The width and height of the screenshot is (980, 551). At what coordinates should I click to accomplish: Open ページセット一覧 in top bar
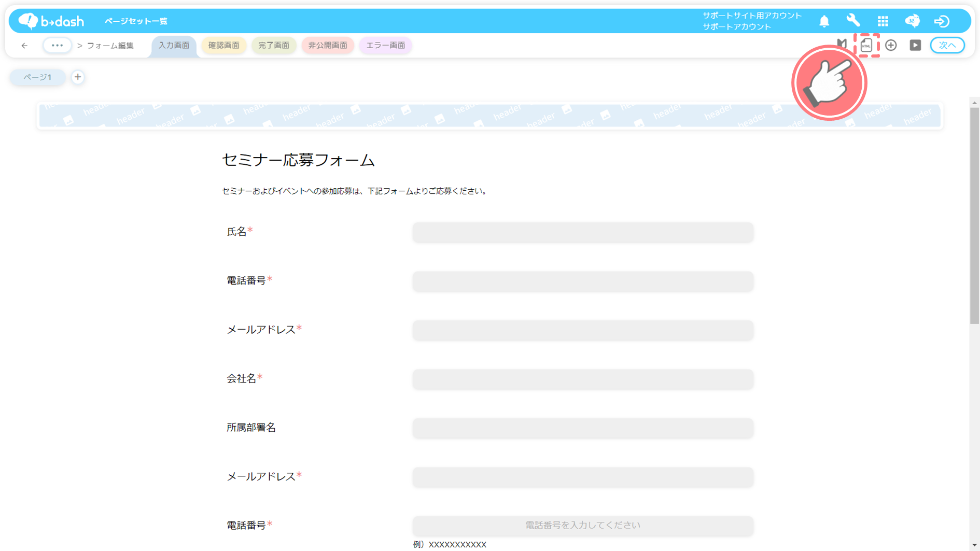point(136,21)
